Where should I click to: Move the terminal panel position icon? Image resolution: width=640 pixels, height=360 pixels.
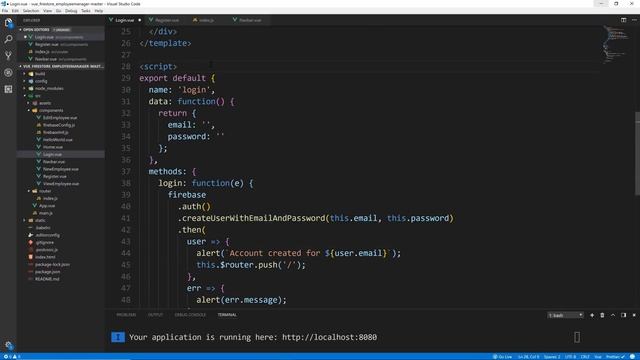pyautogui.click(x=623, y=315)
